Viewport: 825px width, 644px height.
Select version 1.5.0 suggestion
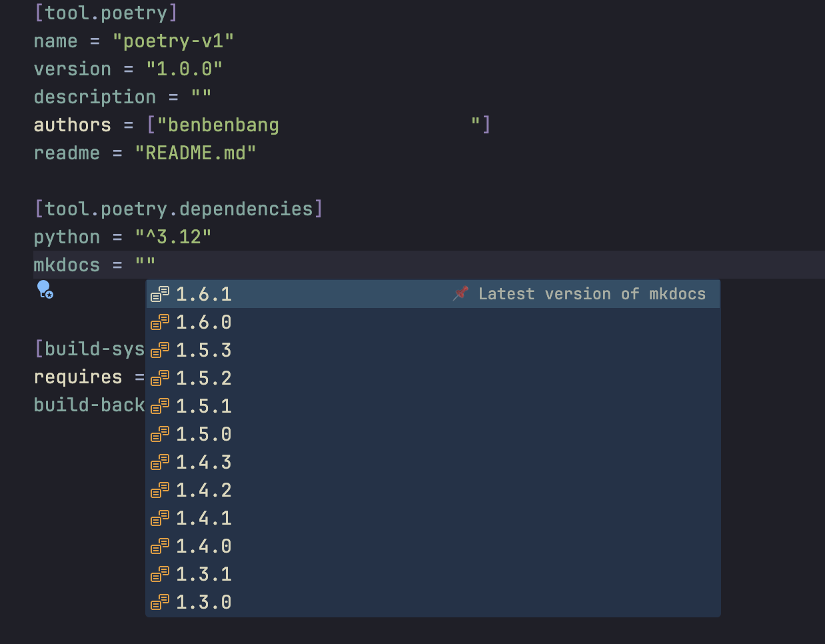click(x=433, y=434)
